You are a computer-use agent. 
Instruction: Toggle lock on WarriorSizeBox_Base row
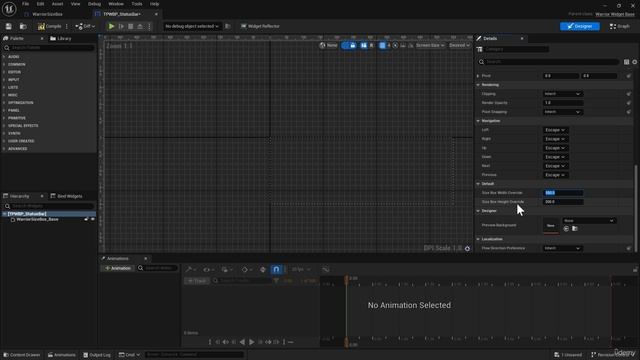tap(86, 220)
